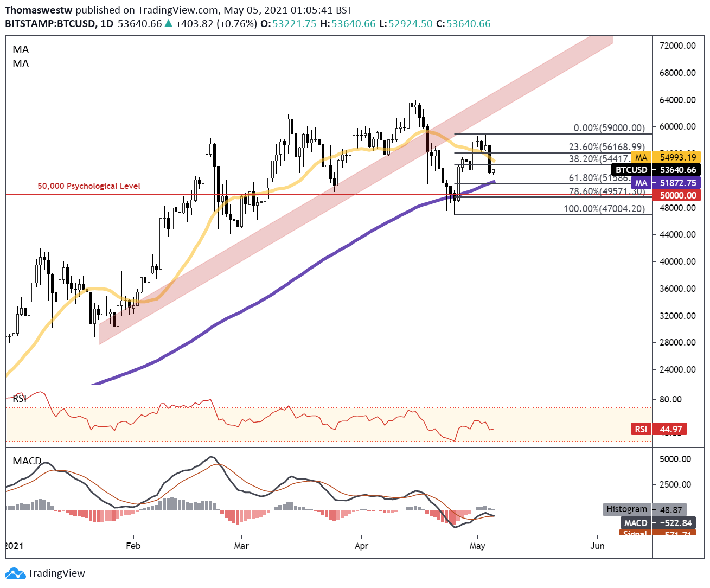Select the Thomaswestw author name
The image size is (710, 588).
[39, 10]
